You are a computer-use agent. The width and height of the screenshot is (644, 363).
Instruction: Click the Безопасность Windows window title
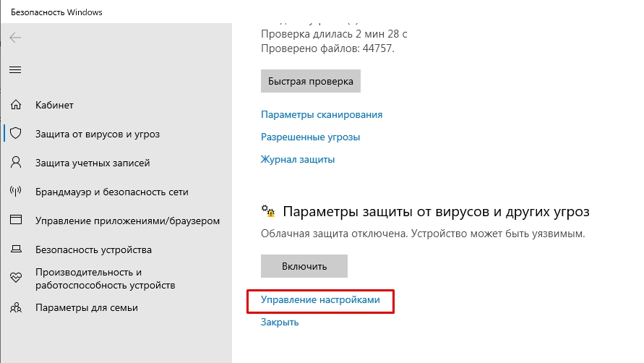(56, 12)
